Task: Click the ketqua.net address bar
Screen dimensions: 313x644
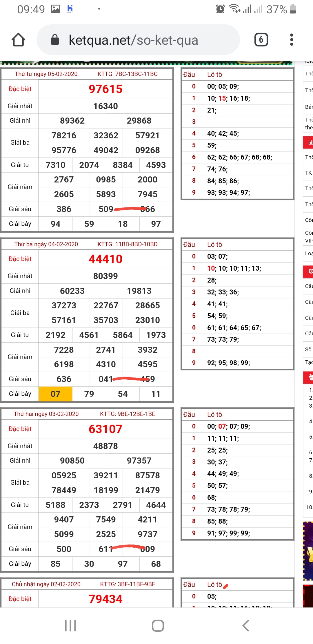Action: click(x=138, y=40)
